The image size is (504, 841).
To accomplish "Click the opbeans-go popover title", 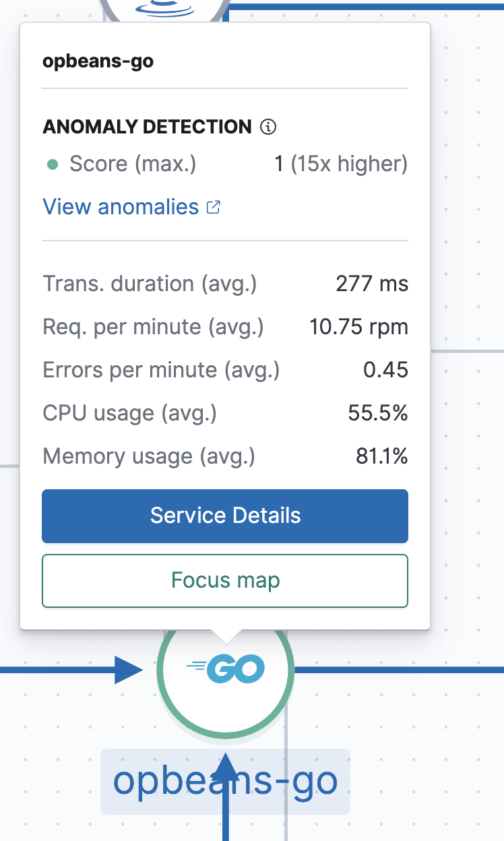I will click(98, 61).
